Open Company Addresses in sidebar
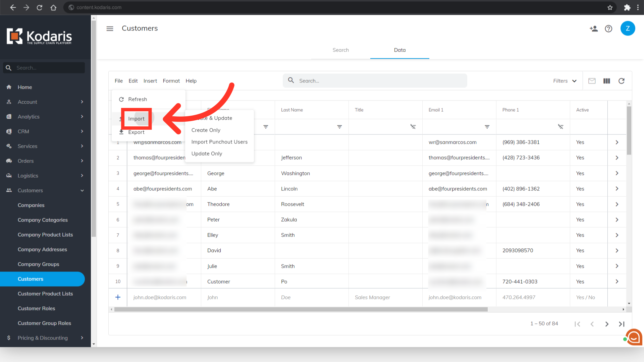This screenshot has height=362, width=644. click(42, 249)
